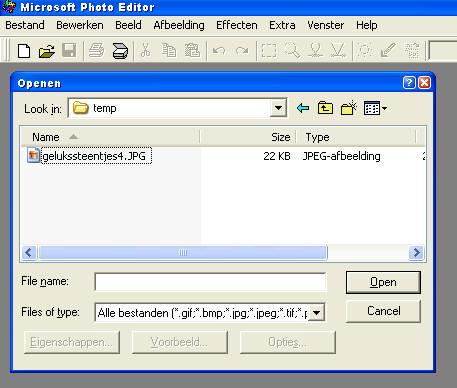Click the Undo arrow icon

(x=219, y=51)
